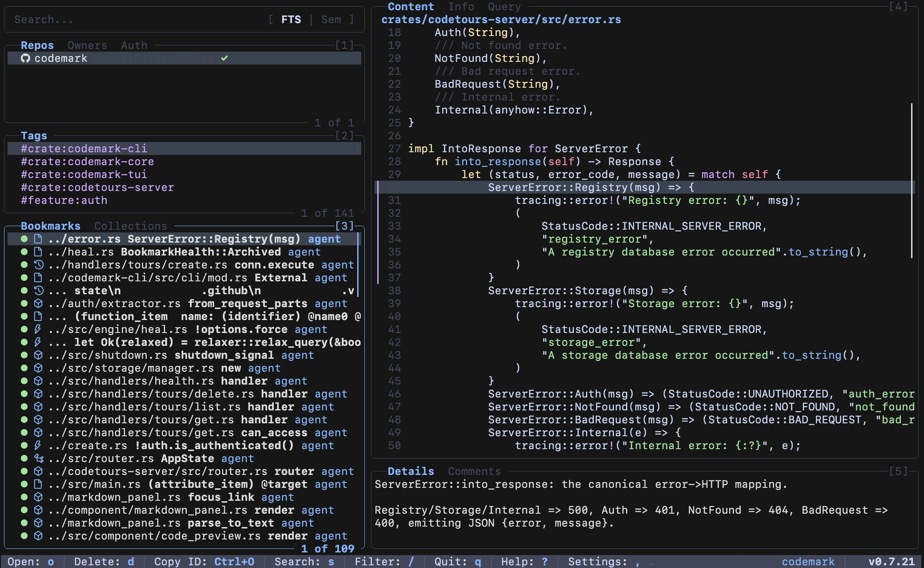924x568 pixels.
Task: Click cube icon on auth/extractor.rs row
Action: 38,304
